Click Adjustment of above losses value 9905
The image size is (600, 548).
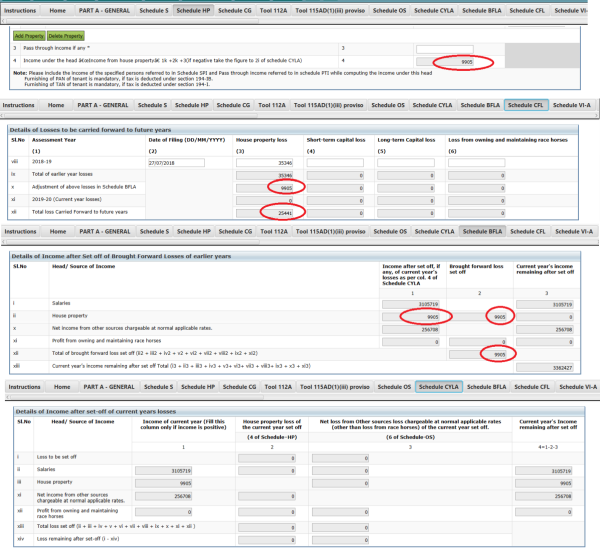click(x=264, y=188)
